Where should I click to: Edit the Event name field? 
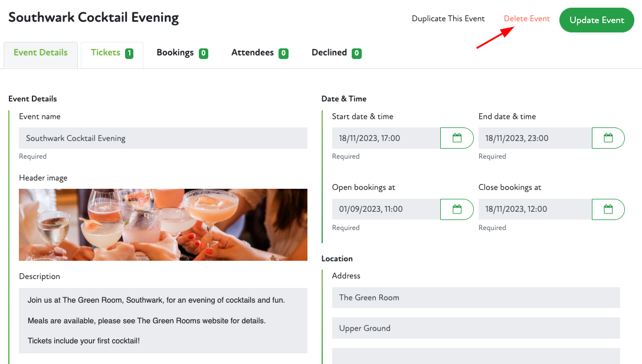click(x=163, y=138)
